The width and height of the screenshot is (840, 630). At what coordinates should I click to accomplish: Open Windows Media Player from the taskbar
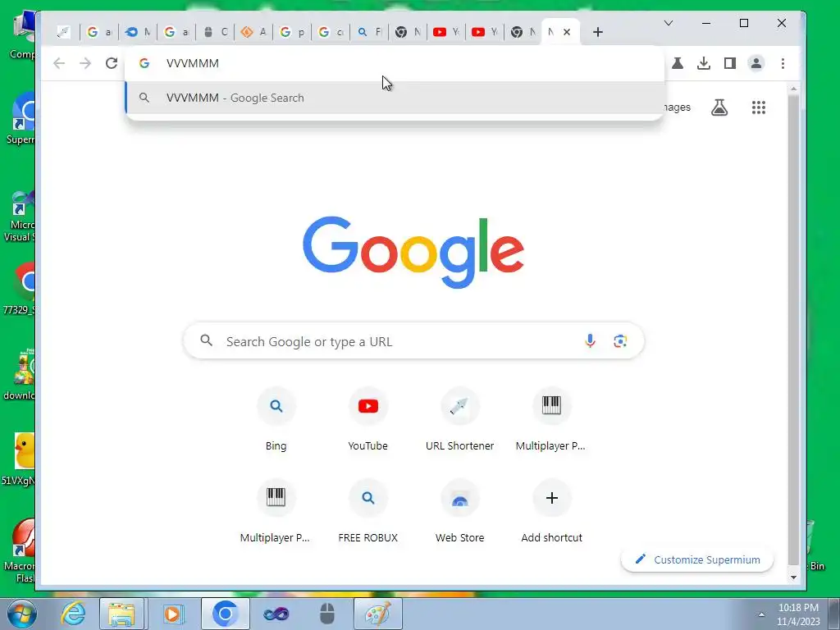click(x=172, y=614)
